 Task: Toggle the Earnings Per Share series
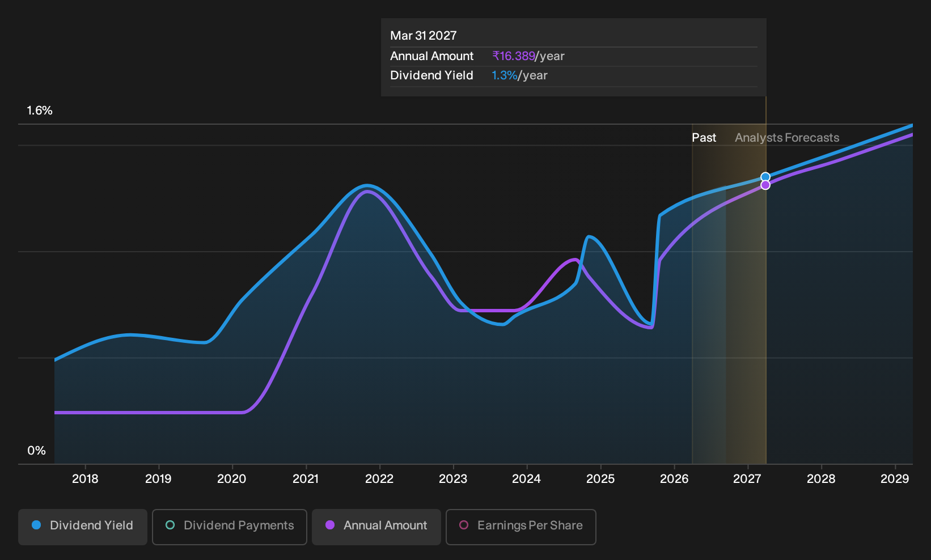(x=521, y=527)
